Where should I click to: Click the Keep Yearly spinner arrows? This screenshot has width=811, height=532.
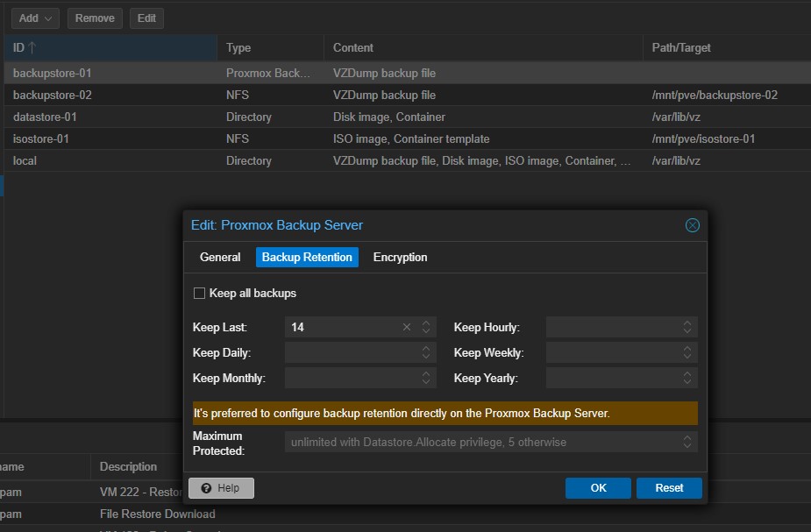[687, 378]
